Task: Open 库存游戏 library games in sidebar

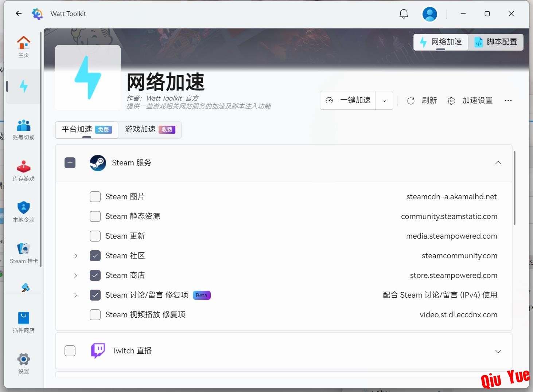Action: click(24, 171)
